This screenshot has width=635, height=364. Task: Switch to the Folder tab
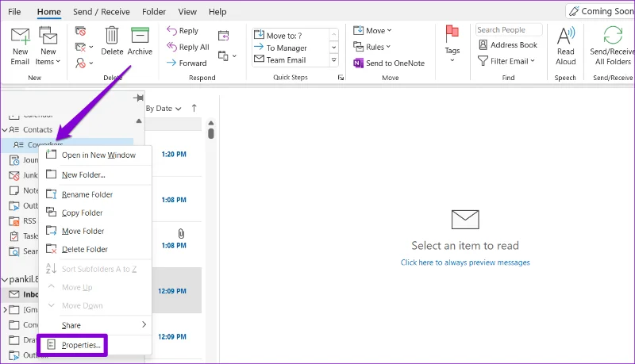tap(154, 12)
